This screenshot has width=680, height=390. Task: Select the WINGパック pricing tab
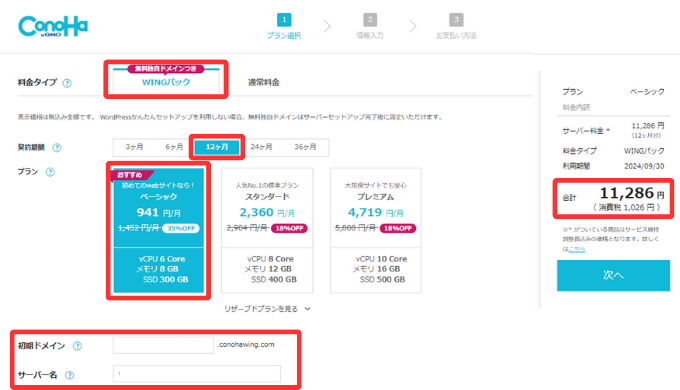click(166, 82)
